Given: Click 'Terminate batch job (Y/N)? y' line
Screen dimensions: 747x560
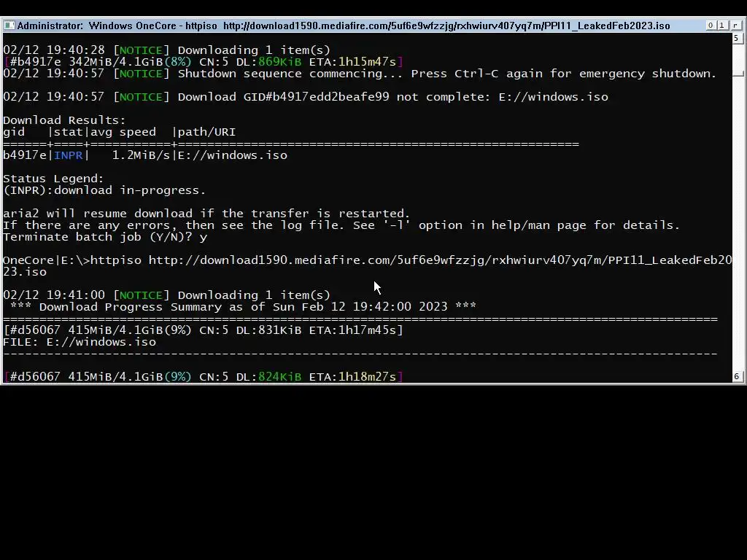Looking at the screenshot, I should pyautogui.click(x=105, y=237).
